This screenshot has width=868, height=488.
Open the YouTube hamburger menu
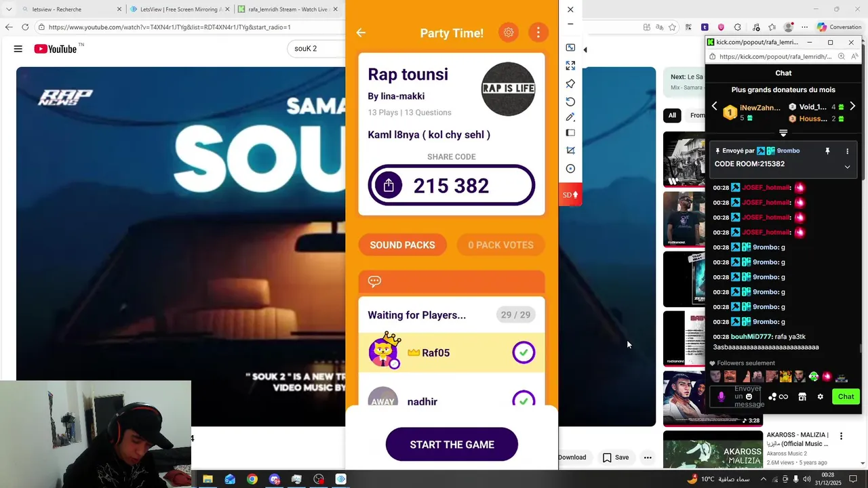click(x=18, y=49)
